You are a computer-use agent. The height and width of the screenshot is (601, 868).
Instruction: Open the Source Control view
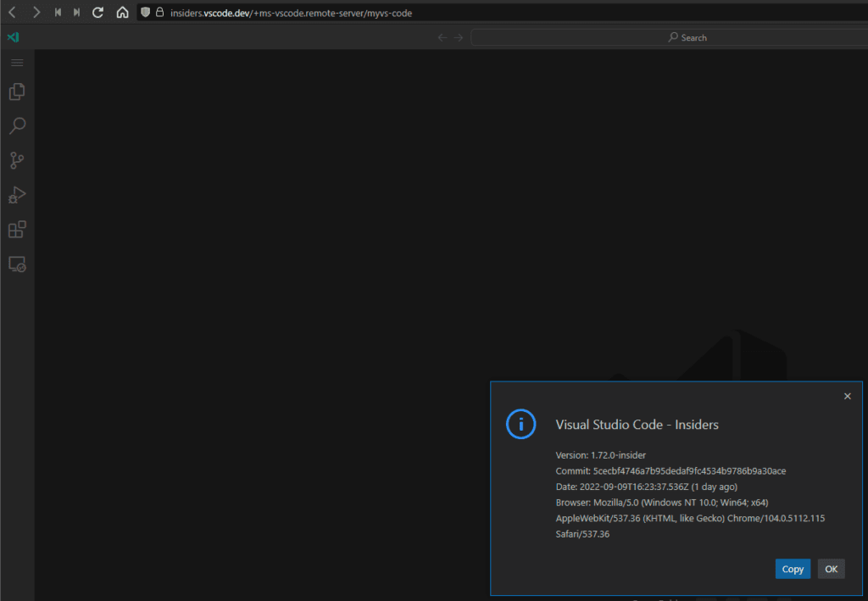click(x=17, y=160)
